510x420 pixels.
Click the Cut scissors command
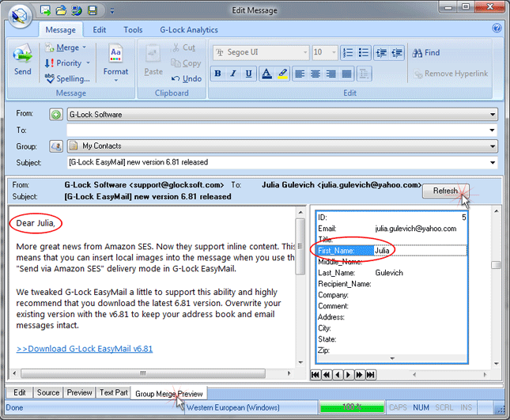(183, 47)
